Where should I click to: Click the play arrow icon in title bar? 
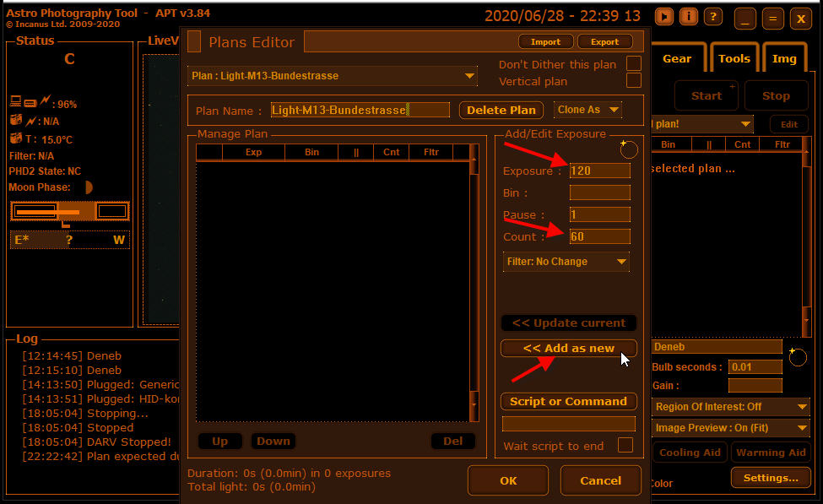click(665, 17)
